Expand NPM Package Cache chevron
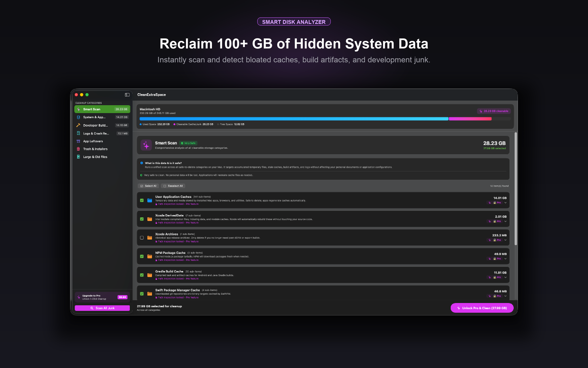 pos(505,259)
